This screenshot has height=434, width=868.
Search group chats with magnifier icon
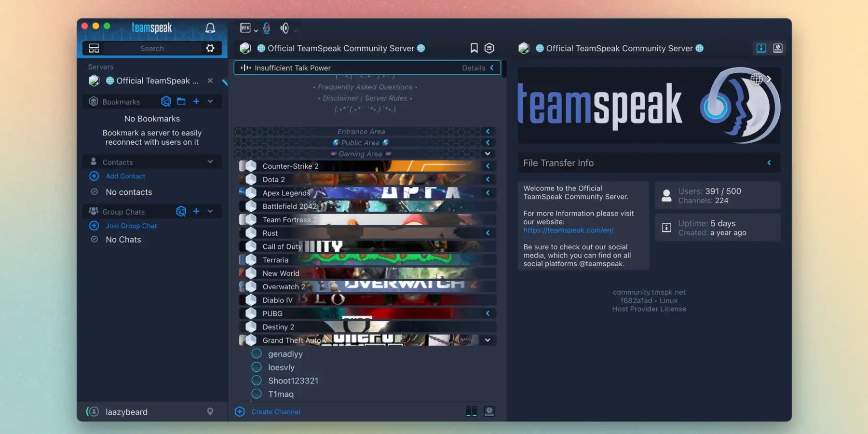coord(181,211)
